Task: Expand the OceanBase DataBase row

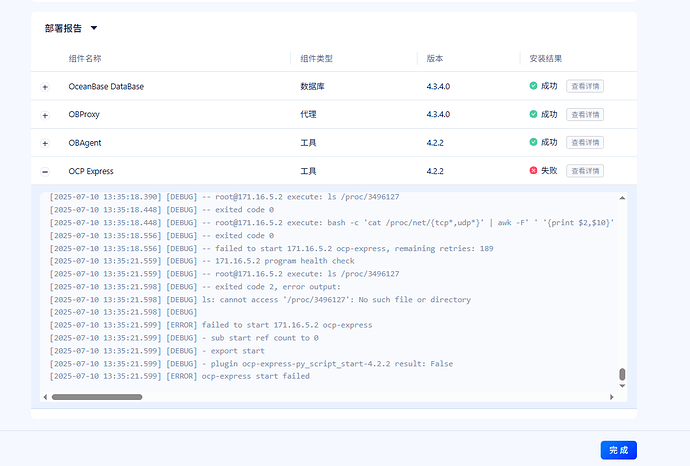Action: 45,87
